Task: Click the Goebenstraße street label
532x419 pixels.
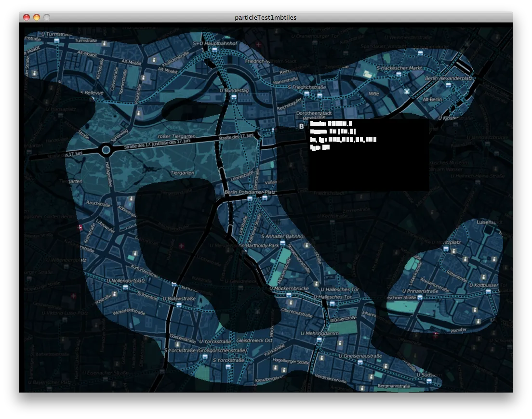Action: tap(183, 338)
